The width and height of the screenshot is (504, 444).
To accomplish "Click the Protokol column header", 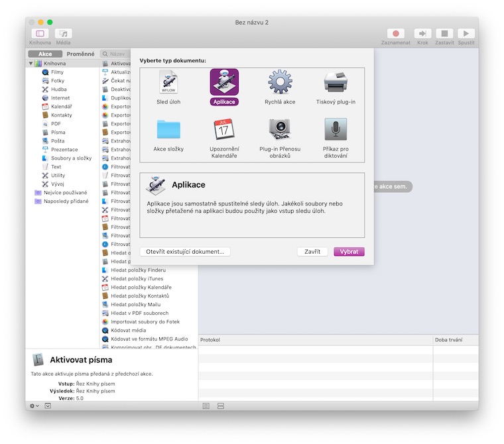I will coord(316,340).
